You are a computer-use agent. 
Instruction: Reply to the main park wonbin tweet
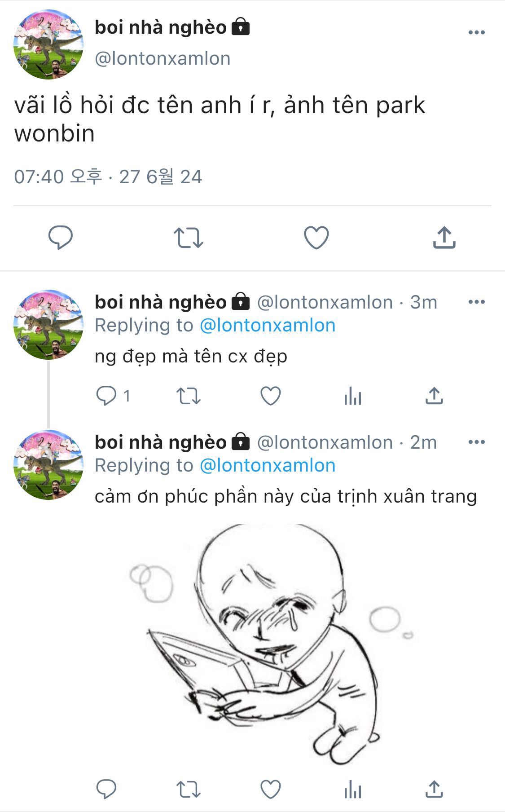61,237
